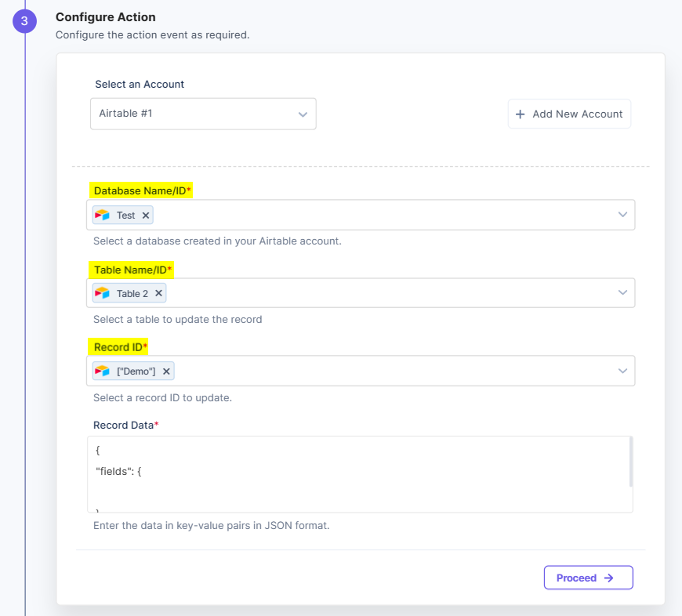Viewport: 682px width, 616px height.
Task: Select the Table 2 tag
Action: 129,293
